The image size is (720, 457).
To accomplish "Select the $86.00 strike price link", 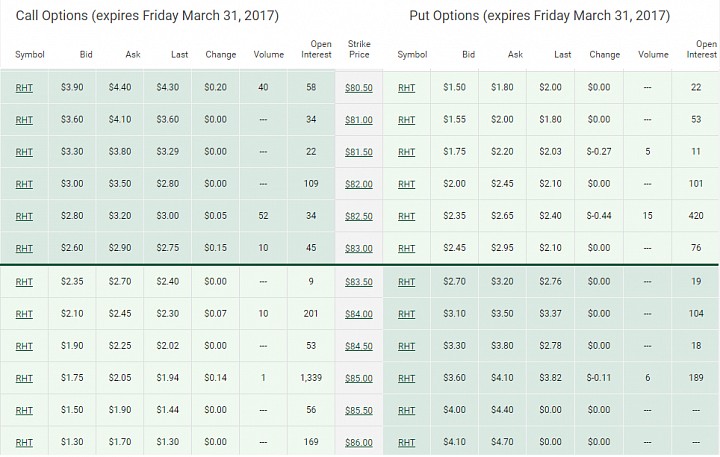I will [x=359, y=442].
